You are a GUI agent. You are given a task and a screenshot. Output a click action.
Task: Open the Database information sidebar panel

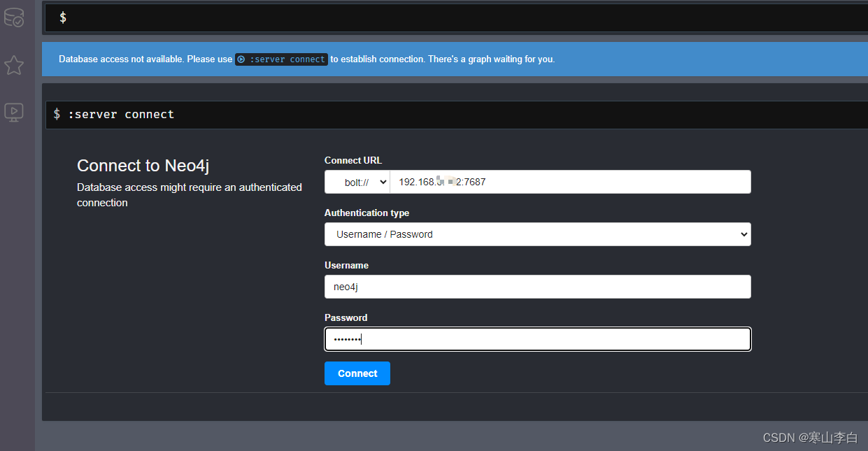[x=14, y=17]
